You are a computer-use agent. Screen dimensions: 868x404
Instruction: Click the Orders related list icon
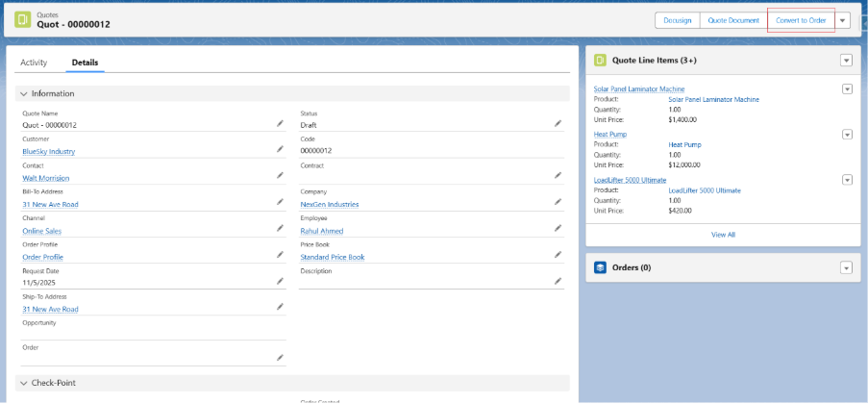(x=599, y=267)
